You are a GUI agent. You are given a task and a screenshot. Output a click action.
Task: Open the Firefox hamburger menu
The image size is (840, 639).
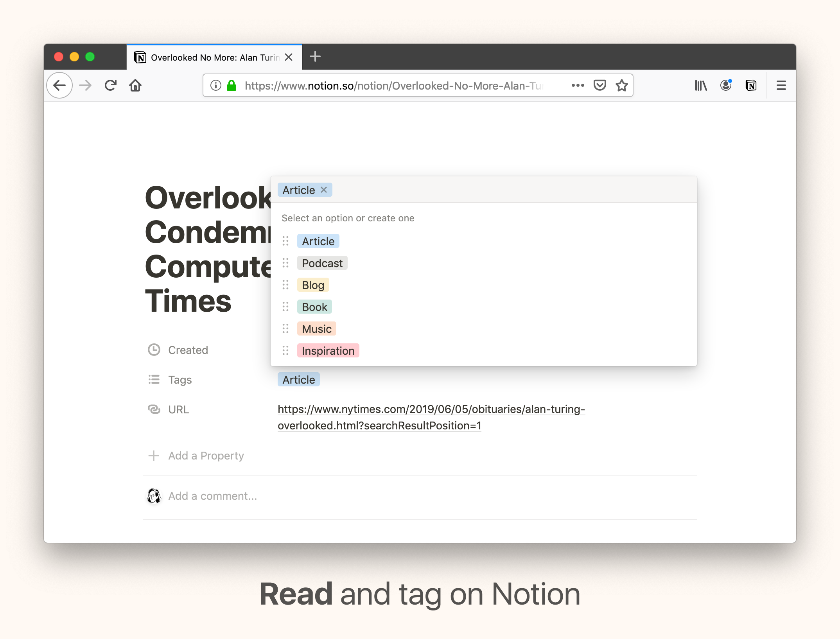point(781,85)
